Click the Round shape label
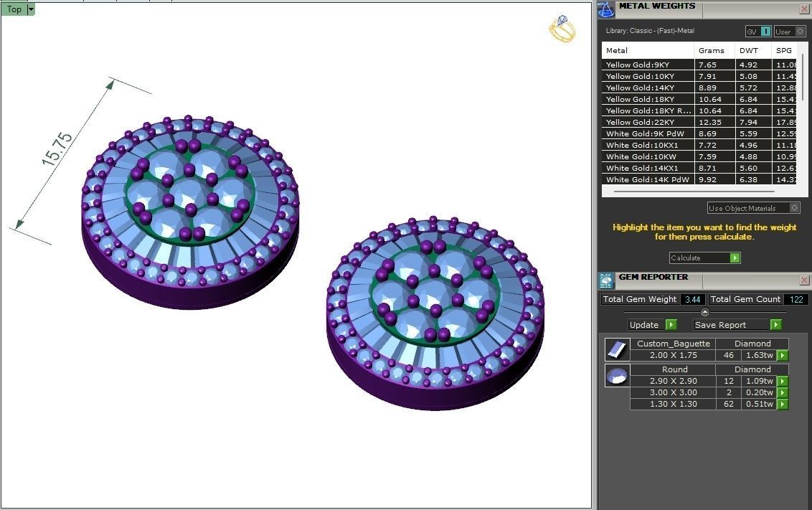This screenshot has width=812, height=510. click(675, 369)
